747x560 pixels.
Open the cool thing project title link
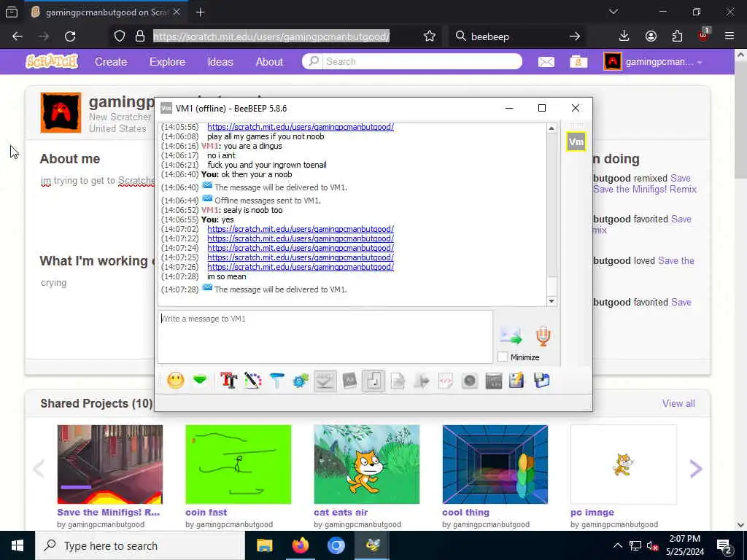pyautogui.click(x=465, y=513)
